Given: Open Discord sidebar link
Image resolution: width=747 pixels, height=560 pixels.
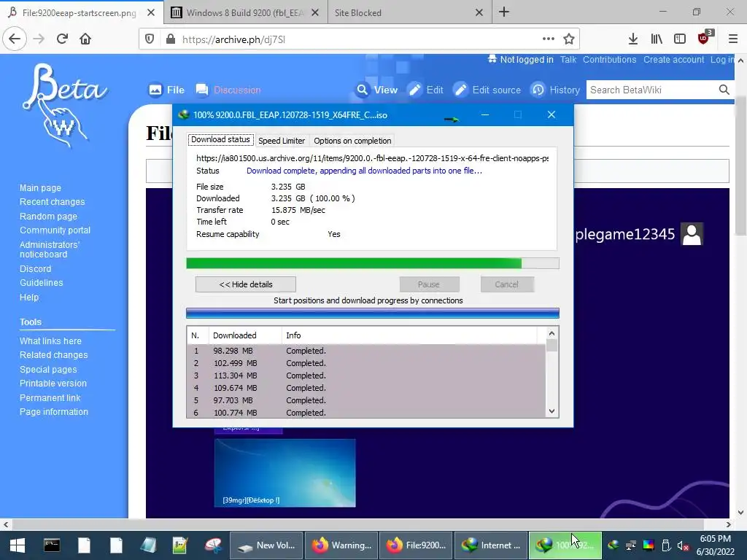Looking at the screenshot, I should pyautogui.click(x=35, y=268).
